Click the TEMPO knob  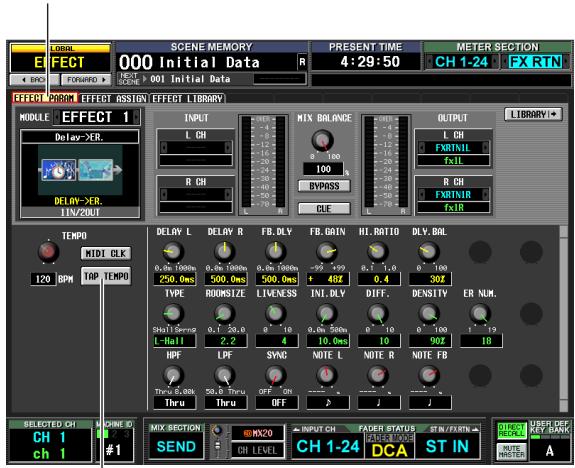[48, 252]
